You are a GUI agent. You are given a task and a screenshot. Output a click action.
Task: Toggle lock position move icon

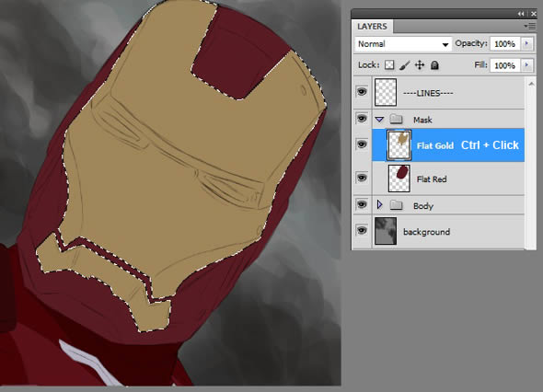(420, 64)
